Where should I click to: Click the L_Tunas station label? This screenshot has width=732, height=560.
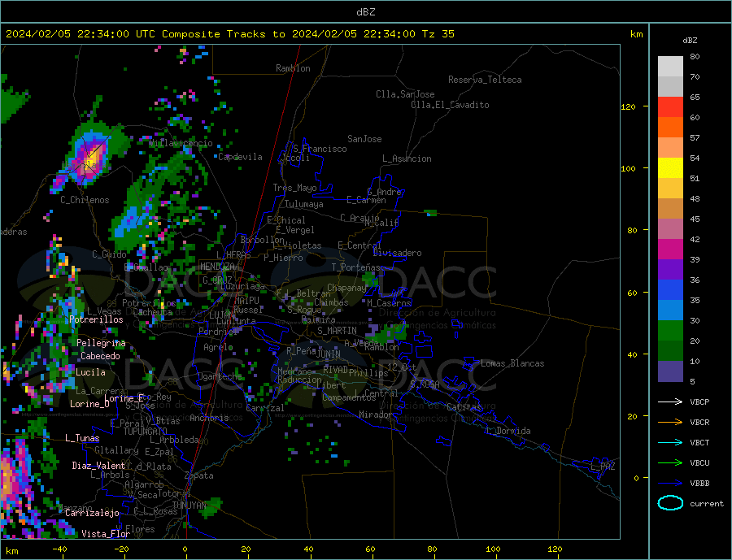click(82, 438)
